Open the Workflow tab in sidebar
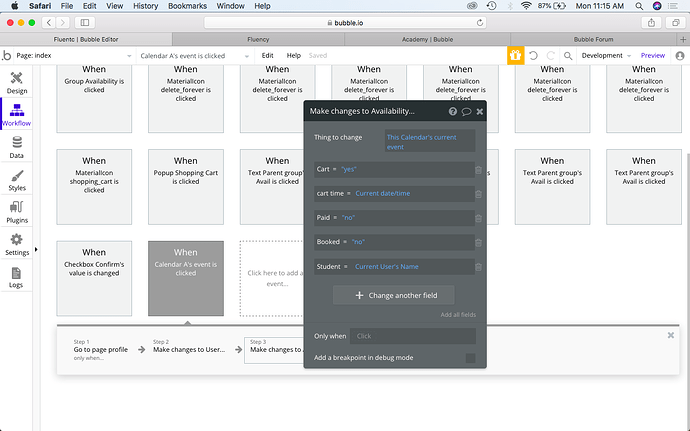Viewport: 690px width, 431px height. 17,115
